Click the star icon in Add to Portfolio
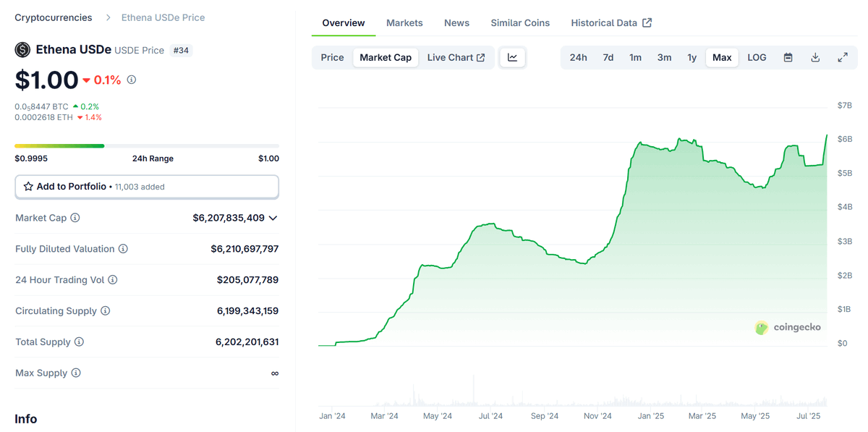868x432 pixels. pyautogui.click(x=28, y=187)
